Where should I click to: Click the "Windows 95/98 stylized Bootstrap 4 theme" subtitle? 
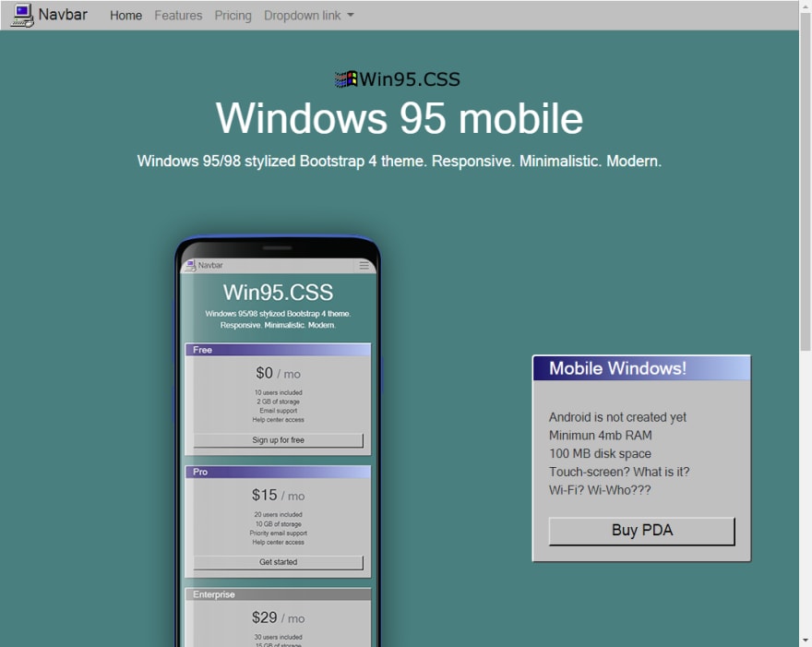pos(400,162)
